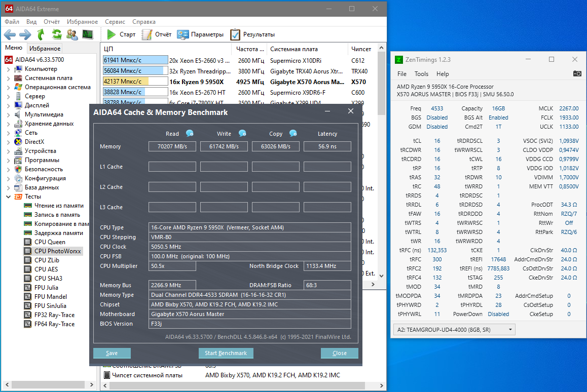Select Компьютер in the tree
Screen dimensions: 587x392
coord(41,69)
